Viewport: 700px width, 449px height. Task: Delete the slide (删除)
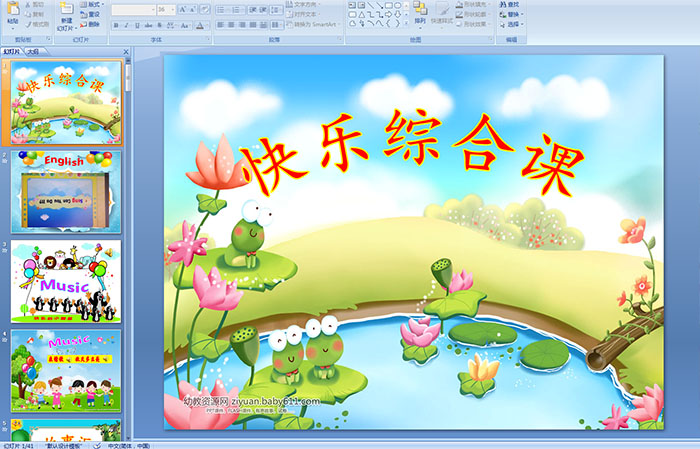[90, 24]
